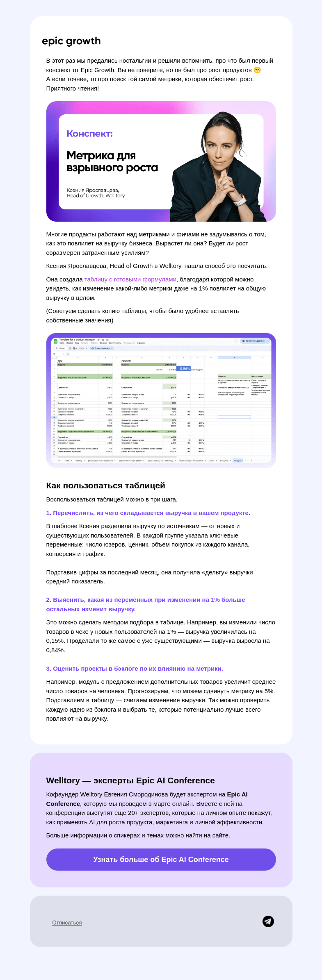
Task: Click step '1. Перечислить, из чего складывается выручка'
Action: click(148, 513)
